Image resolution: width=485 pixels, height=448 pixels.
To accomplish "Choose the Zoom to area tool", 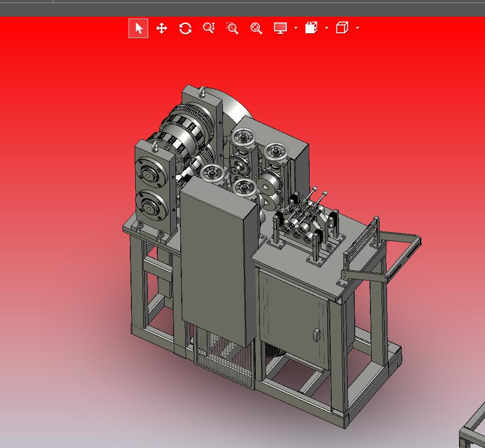I will click(232, 28).
